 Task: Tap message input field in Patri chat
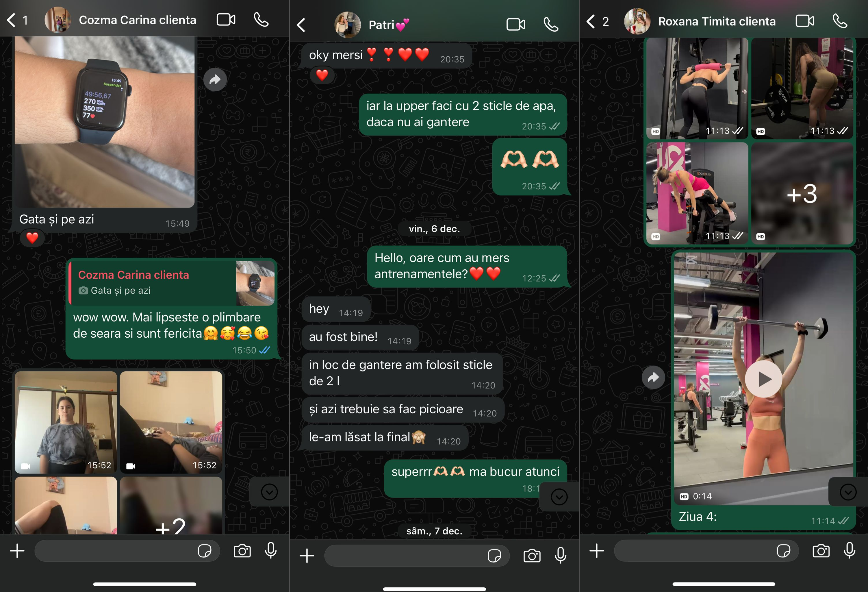point(417,555)
